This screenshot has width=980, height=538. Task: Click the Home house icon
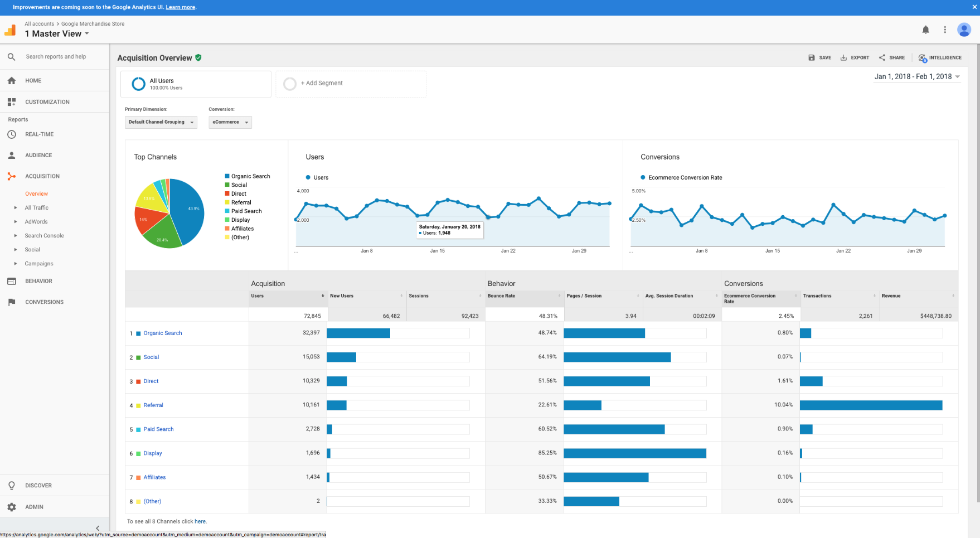12,81
